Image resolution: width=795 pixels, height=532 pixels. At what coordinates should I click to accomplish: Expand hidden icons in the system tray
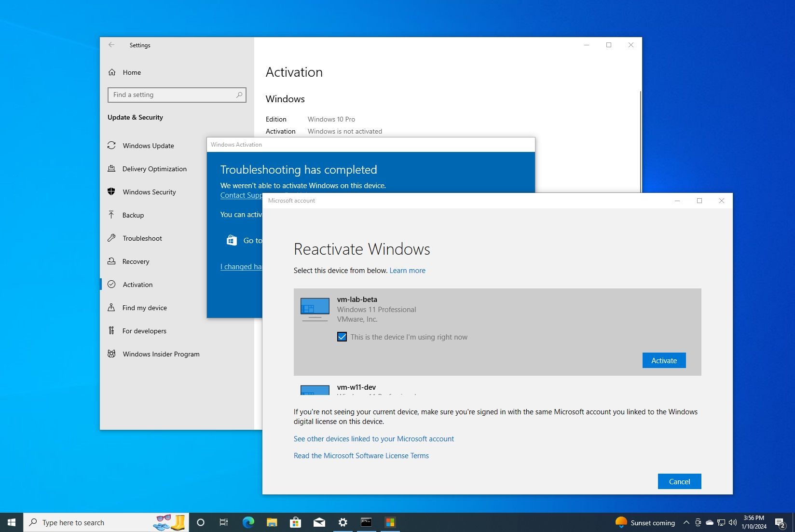click(x=686, y=522)
